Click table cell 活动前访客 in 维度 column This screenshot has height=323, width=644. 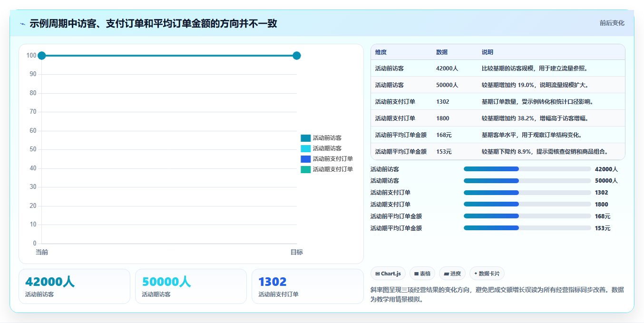point(390,69)
